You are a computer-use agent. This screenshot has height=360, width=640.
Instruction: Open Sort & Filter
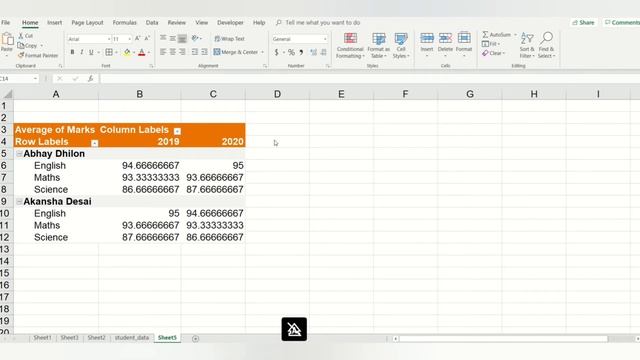(x=527, y=45)
